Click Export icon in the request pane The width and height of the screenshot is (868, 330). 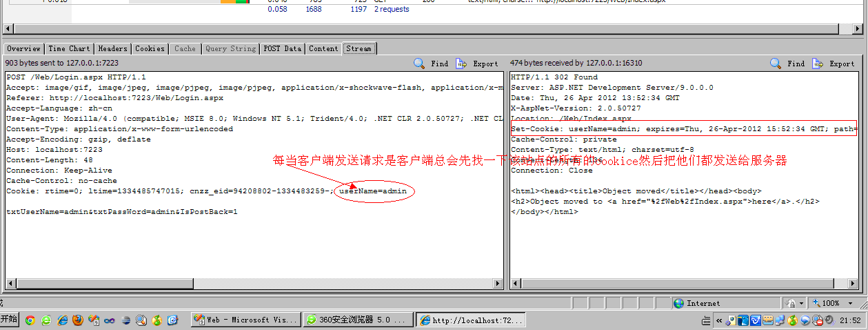click(461, 64)
